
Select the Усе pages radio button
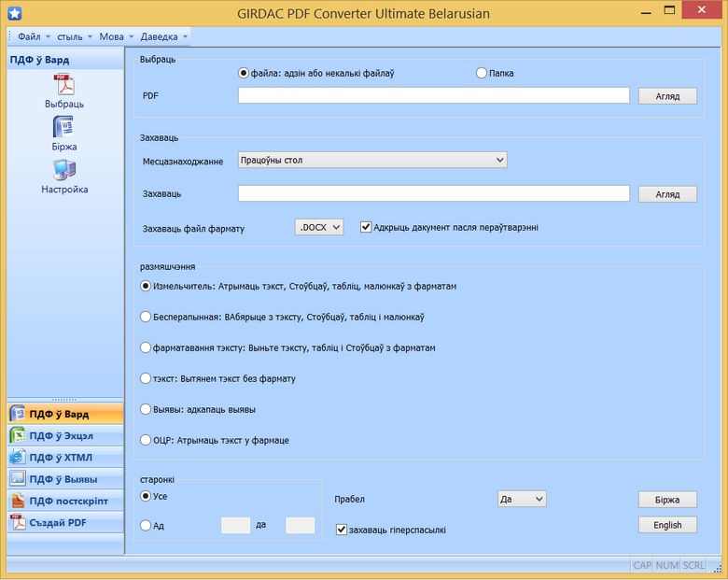pyautogui.click(x=146, y=496)
